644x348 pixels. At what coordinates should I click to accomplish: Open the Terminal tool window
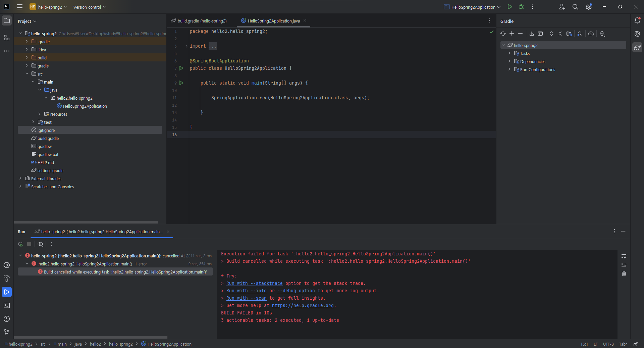click(x=7, y=305)
